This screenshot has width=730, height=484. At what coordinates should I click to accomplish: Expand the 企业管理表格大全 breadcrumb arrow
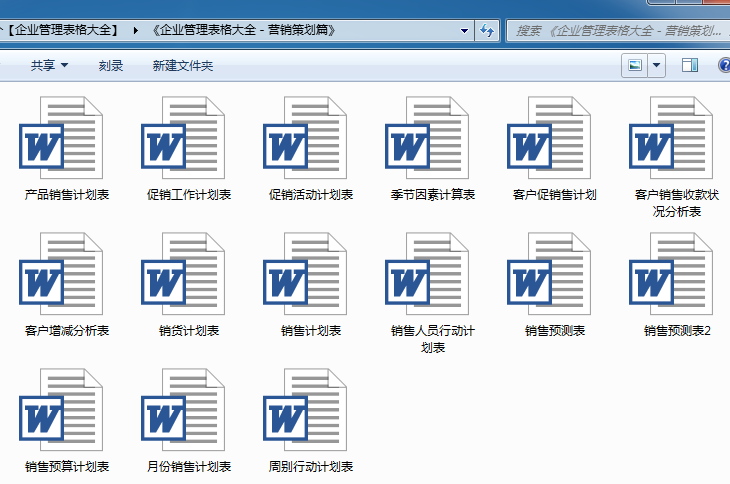[x=135, y=31]
